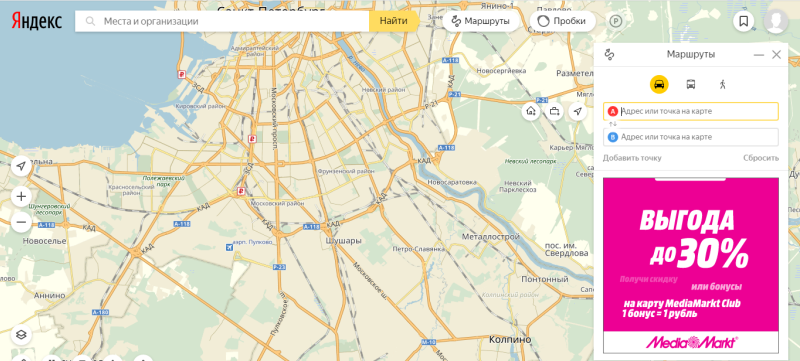Toggle the parking layer P button
This screenshot has height=361, width=800.
coord(616,21)
